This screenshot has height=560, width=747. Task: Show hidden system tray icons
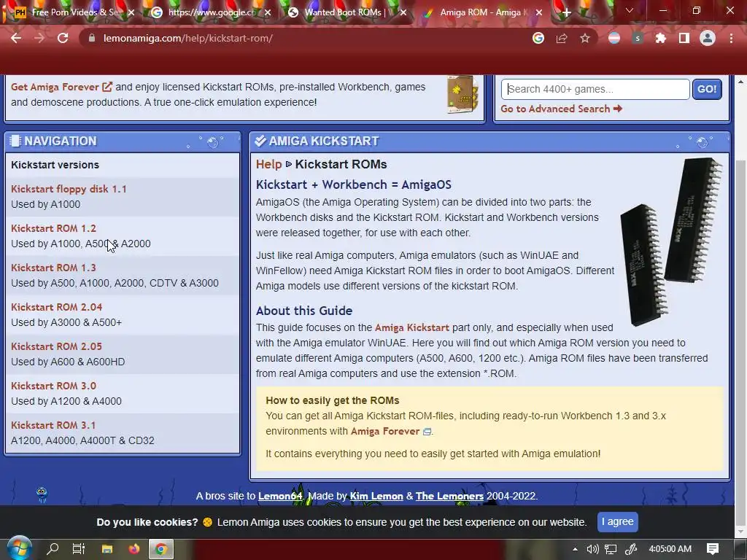tap(575, 549)
